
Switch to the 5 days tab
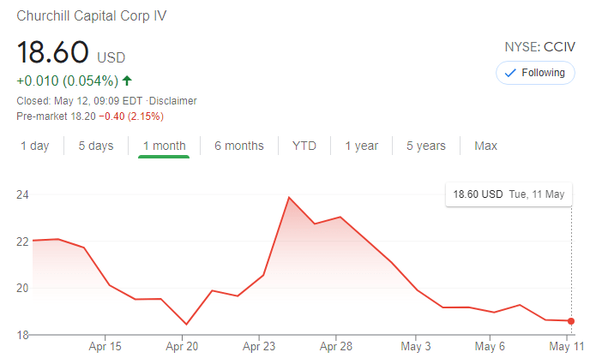[96, 146]
